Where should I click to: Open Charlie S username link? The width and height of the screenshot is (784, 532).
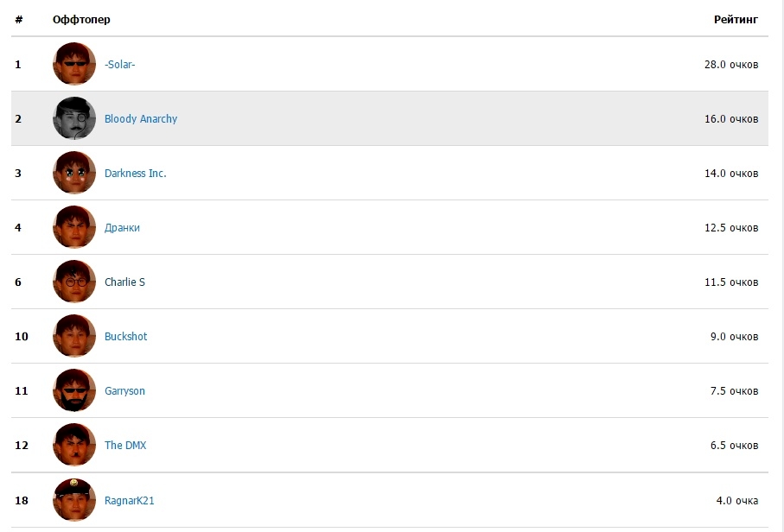click(124, 282)
